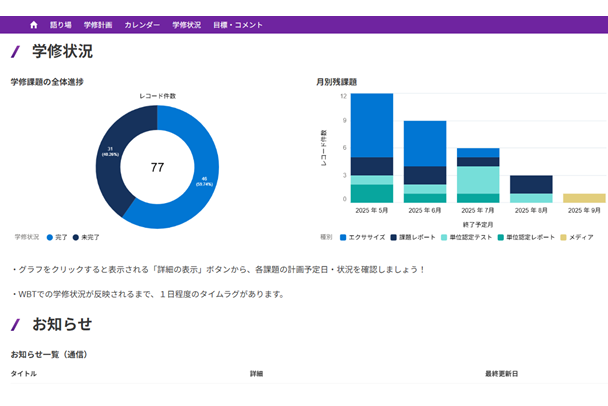This screenshot has width=608, height=406.
Task: Open the 学修状況 menu item
Action: [187, 25]
